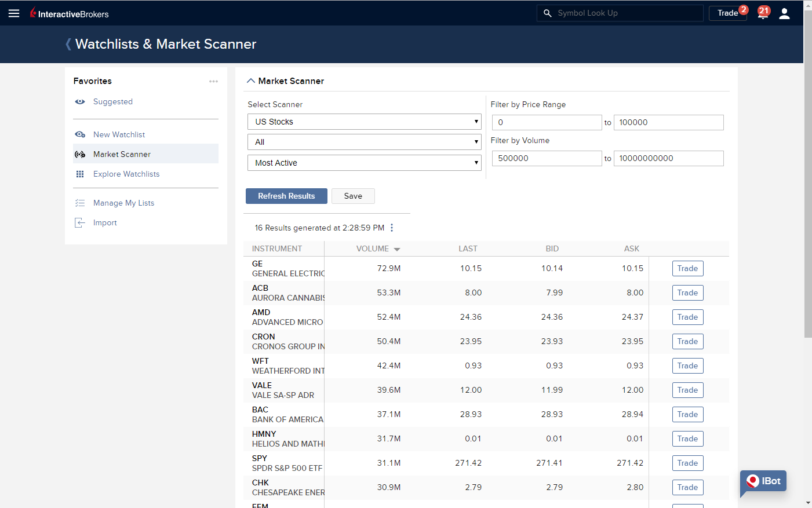812x508 pixels.
Task: Collapse the Market Scanner section
Action: [x=251, y=81]
